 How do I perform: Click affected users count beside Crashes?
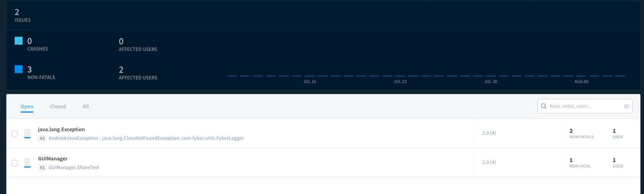pyautogui.click(x=138, y=45)
